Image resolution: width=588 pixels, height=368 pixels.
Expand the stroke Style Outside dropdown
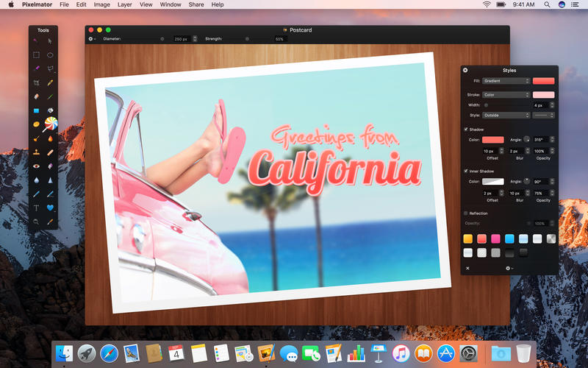point(506,115)
